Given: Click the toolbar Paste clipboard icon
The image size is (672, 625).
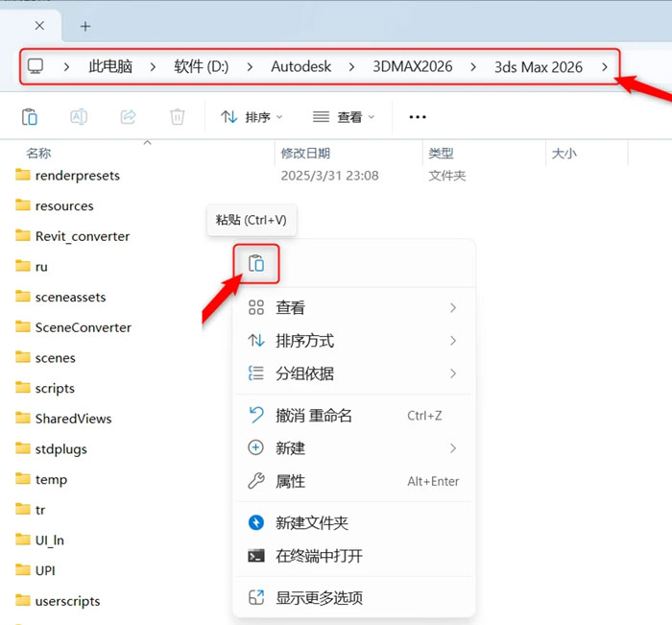Looking at the screenshot, I should tap(30, 116).
